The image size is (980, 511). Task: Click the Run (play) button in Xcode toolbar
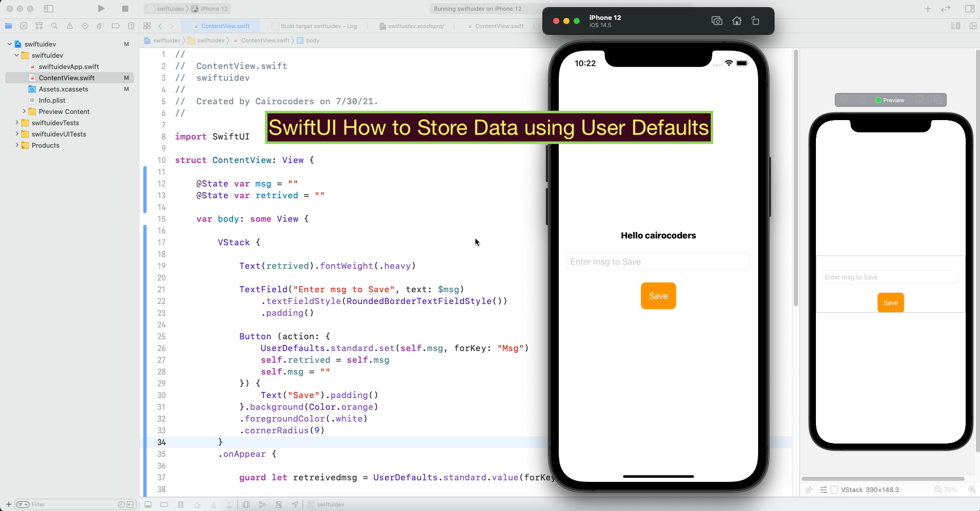pos(101,9)
